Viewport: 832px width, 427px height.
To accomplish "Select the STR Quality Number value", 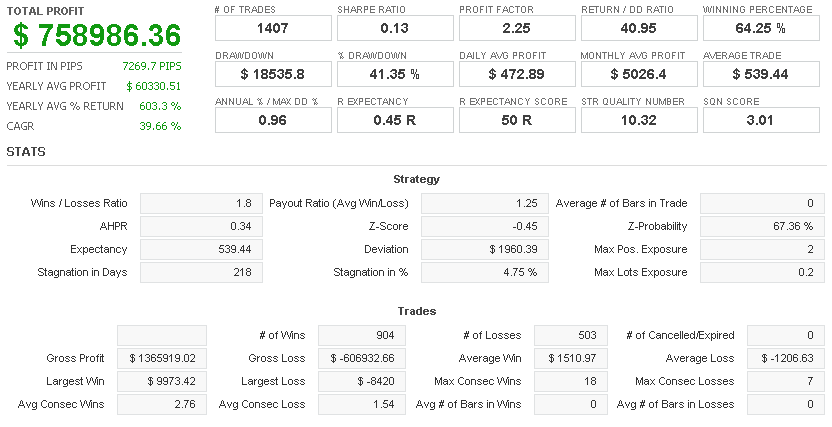I will [638, 120].
